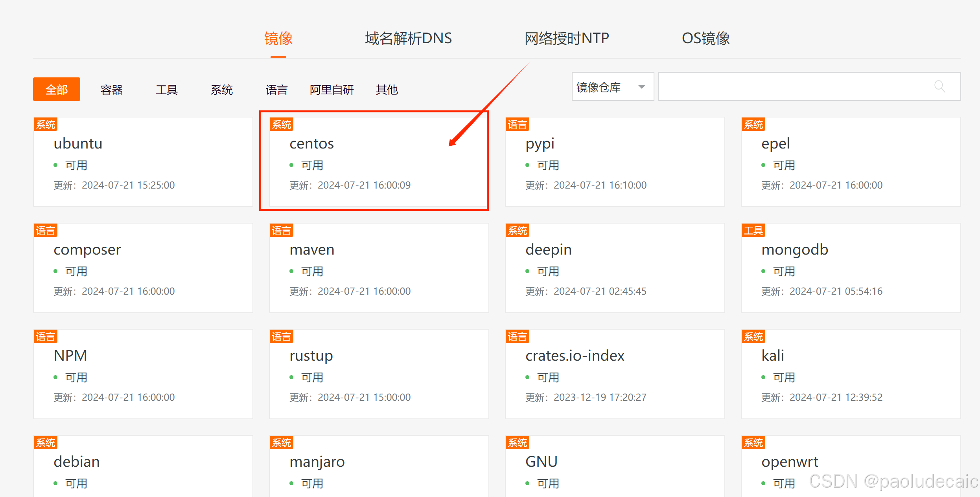Click the 语言 tag on composer card
The image size is (980, 497).
(46, 231)
